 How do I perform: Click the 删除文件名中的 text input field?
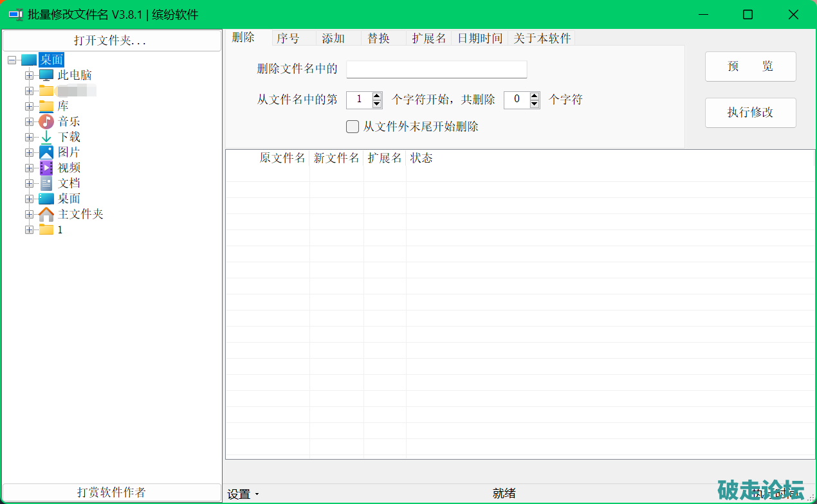436,69
